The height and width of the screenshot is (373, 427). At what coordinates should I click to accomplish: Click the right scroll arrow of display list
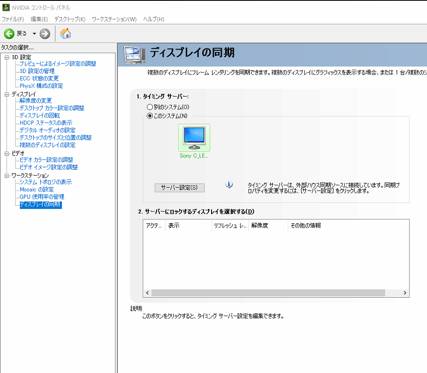tap(405, 293)
